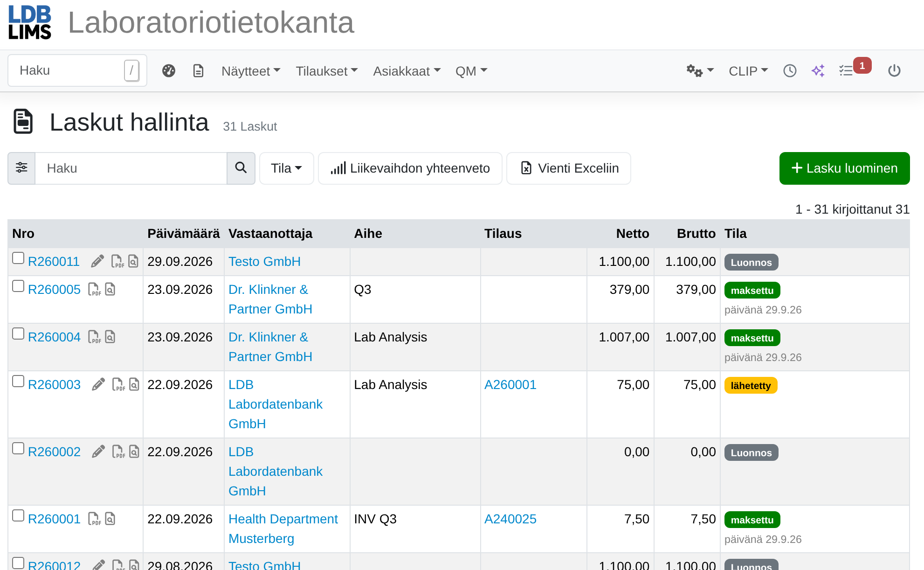Tick checkbox for invoice R260005
924x570 pixels.
pos(18,286)
